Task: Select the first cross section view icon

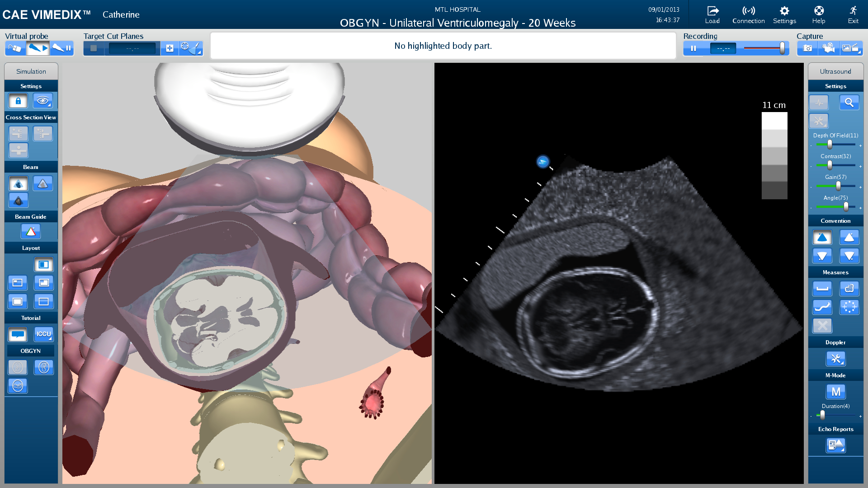Action: pyautogui.click(x=18, y=133)
